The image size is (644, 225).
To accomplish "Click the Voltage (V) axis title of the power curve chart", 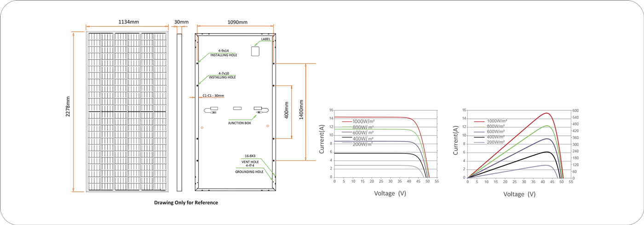I will [x=519, y=194].
